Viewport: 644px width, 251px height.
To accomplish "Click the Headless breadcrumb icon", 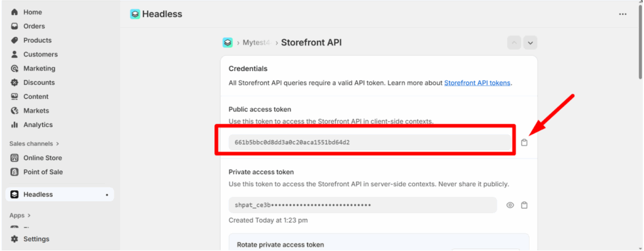I will coord(228,42).
